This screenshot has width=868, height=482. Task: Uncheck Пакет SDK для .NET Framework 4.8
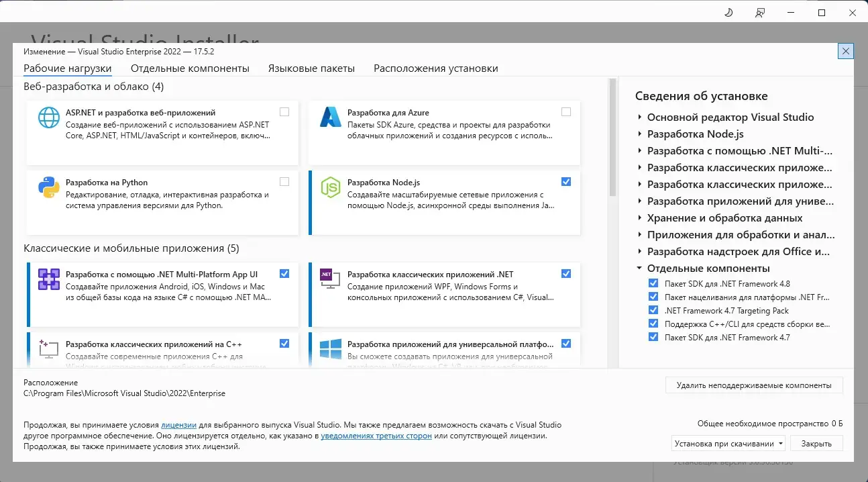pyautogui.click(x=653, y=283)
